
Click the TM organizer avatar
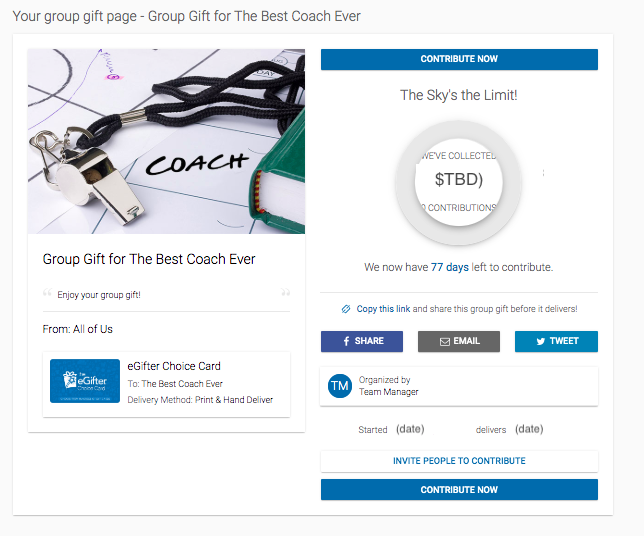pyautogui.click(x=340, y=386)
